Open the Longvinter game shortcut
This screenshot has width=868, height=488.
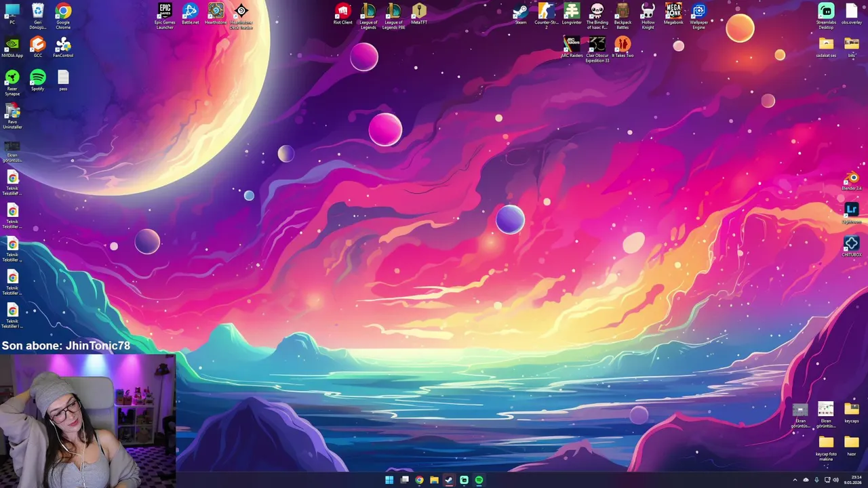(x=572, y=14)
